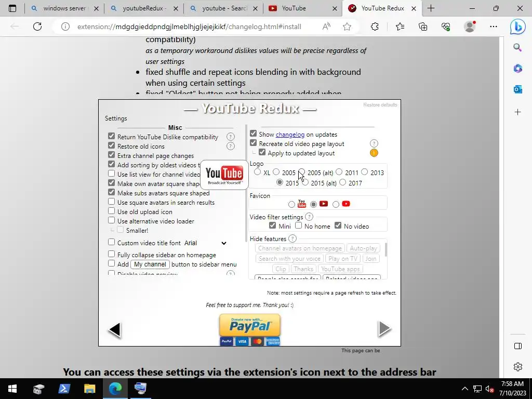Viewport: 532px width, 399px height.
Task: Add this page to favorites star
Action: pos(347,26)
